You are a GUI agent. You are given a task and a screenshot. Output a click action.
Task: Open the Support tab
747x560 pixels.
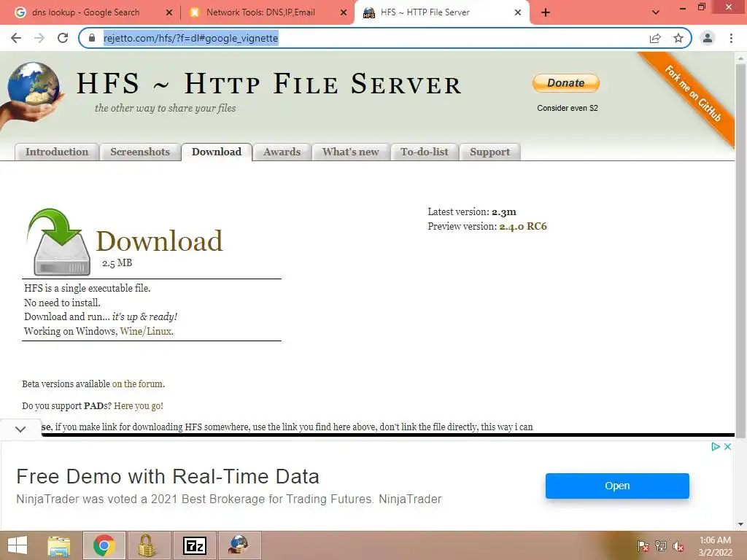click(489, 152)
